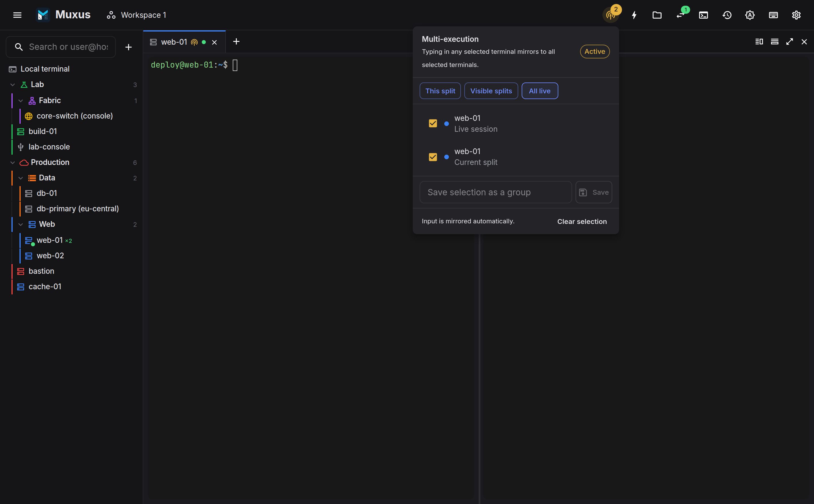Screen dimensions: 814x504
Task: Open db-primary (eu-central) host
Action: pos(77,209)
